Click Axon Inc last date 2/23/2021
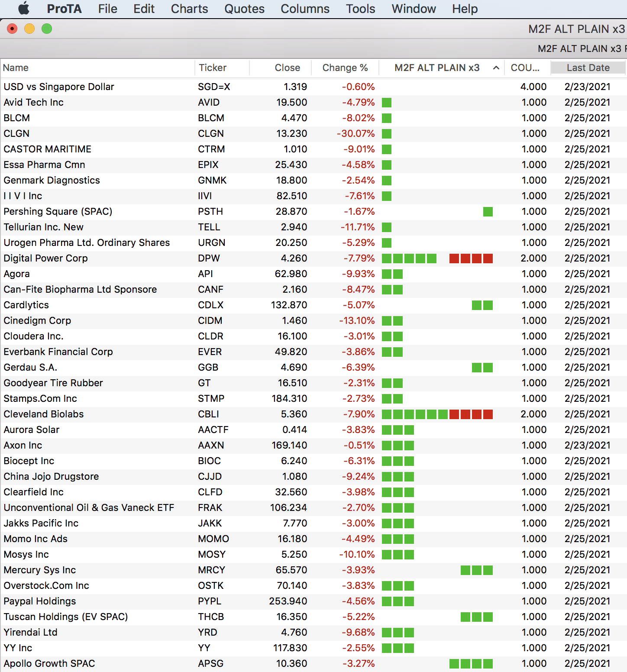 (x=587, y=446)
